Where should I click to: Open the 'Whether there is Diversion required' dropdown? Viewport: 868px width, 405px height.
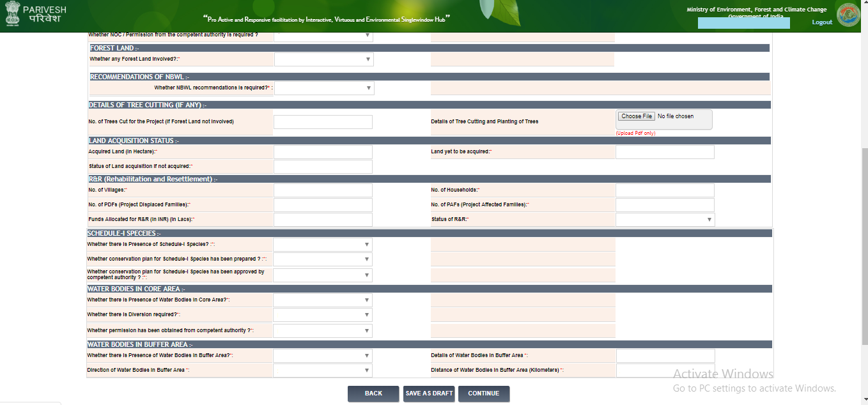(323, 315)
